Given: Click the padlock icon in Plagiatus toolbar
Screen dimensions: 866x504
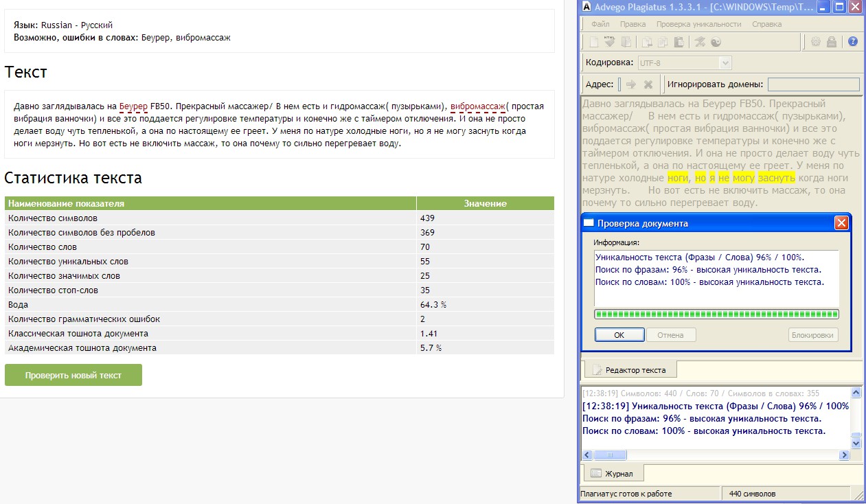Looking at the screenshot, I should [x=832, y=42].
